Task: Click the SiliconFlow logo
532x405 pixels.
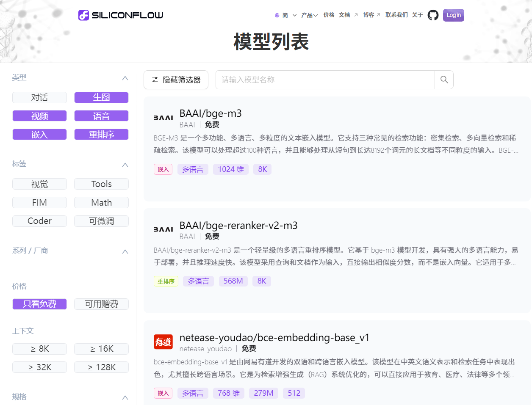Action: pyautogui.click(x=121, y=15)
